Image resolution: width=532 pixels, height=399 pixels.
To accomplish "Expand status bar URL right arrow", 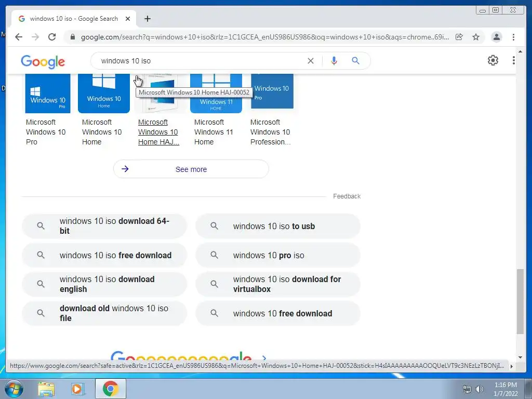I will pos(512,366).
